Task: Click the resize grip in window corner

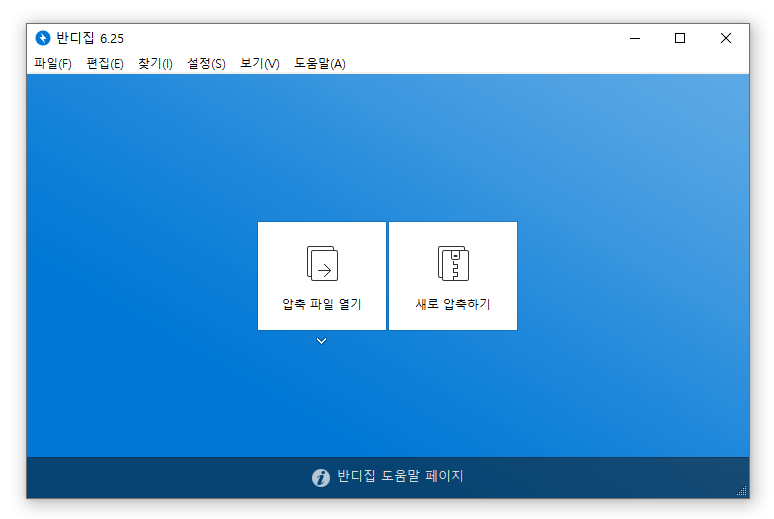Action: 741,490
